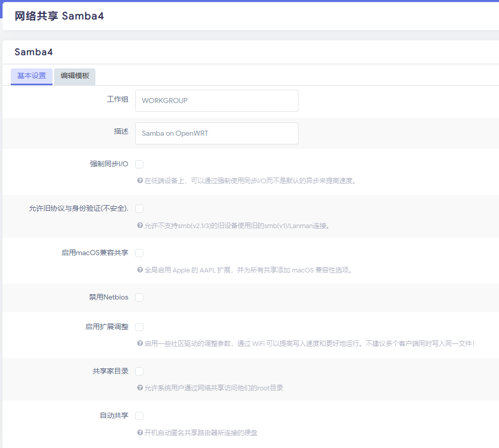Image resolution: width=499 pixels, height=448 pixels.
Task: Click inside the 工作组 input field
Action: click(216, 101)
